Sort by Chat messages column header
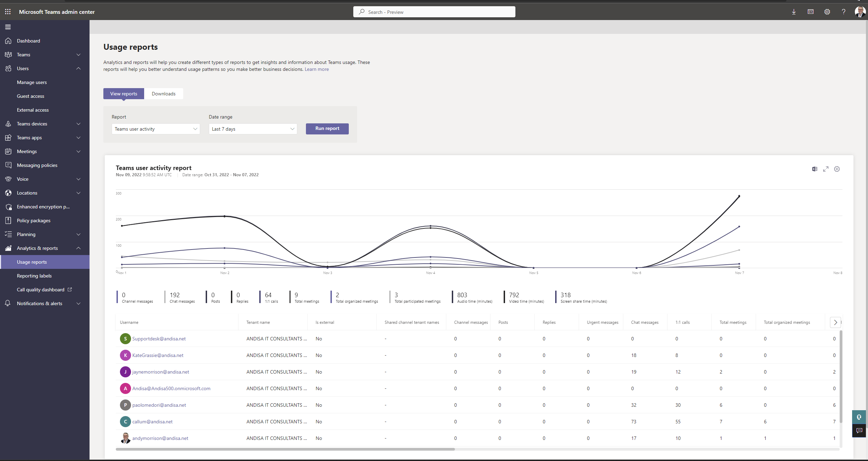The height and width of the screenshot is (461, 868). pyautogui.click(x=645, y=322)
